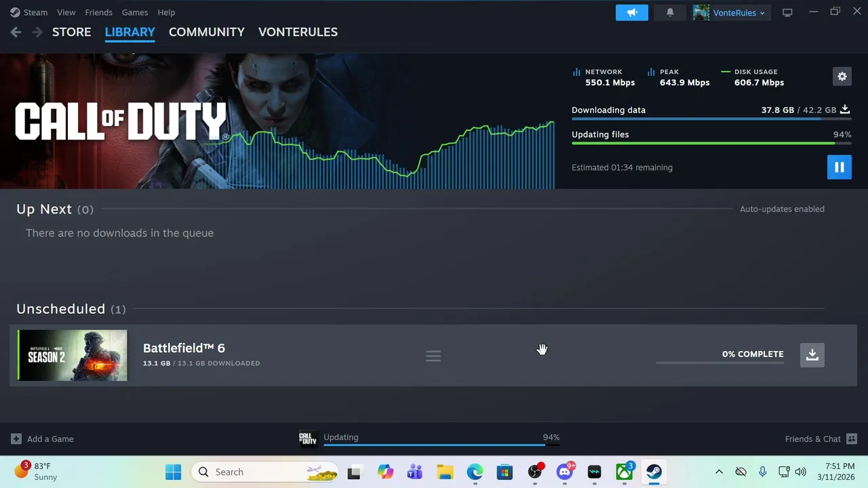Click the Call of Duty icon in status bar
868x488 pixels.
[x=309, y=439]
